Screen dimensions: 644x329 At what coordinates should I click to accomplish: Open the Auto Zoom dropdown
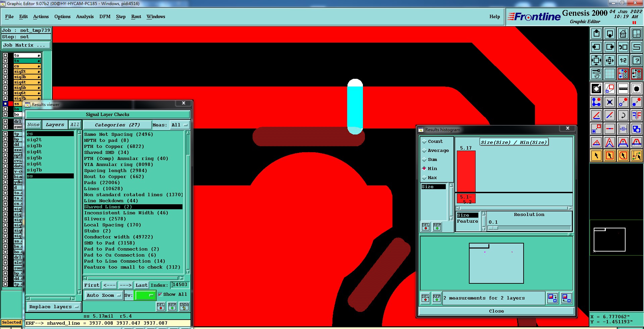click(103, 295)
